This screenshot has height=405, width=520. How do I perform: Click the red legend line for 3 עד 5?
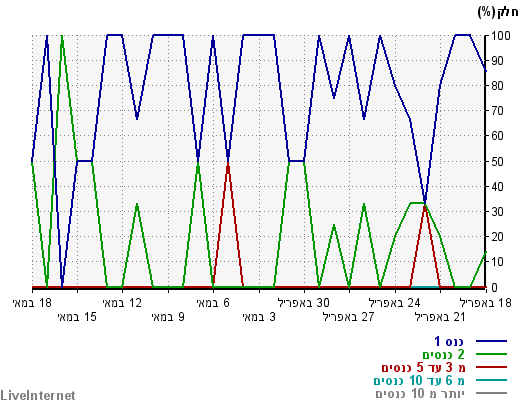[x=491, y=367]
